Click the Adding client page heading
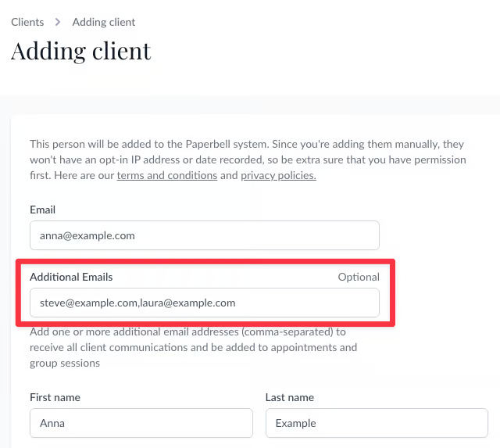 pos(81,52)
